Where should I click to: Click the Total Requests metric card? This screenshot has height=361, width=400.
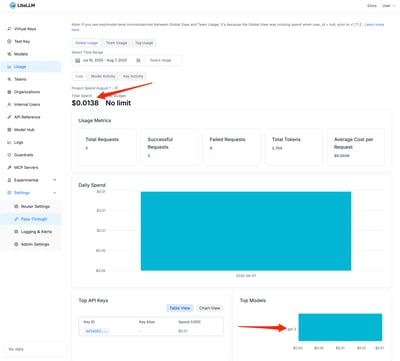[x=107, y=147]
